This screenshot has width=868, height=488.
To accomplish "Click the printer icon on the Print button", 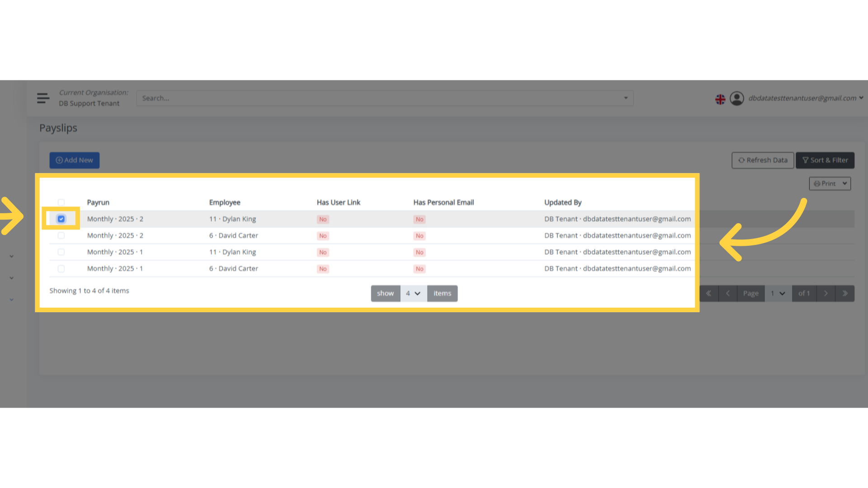I will click(x=816, y=183).
